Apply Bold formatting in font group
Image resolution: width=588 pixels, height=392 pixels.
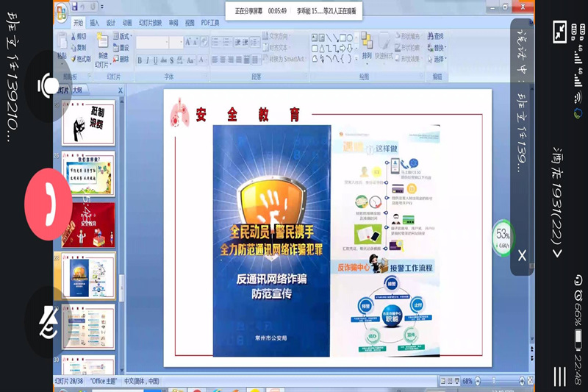[140, 60]
